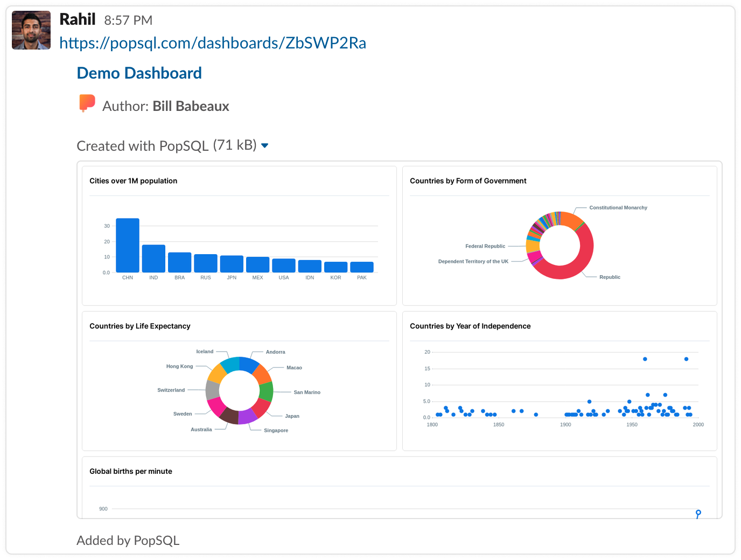Click the sender name Rahil
The image size is (741, 560).
(77, 20)
